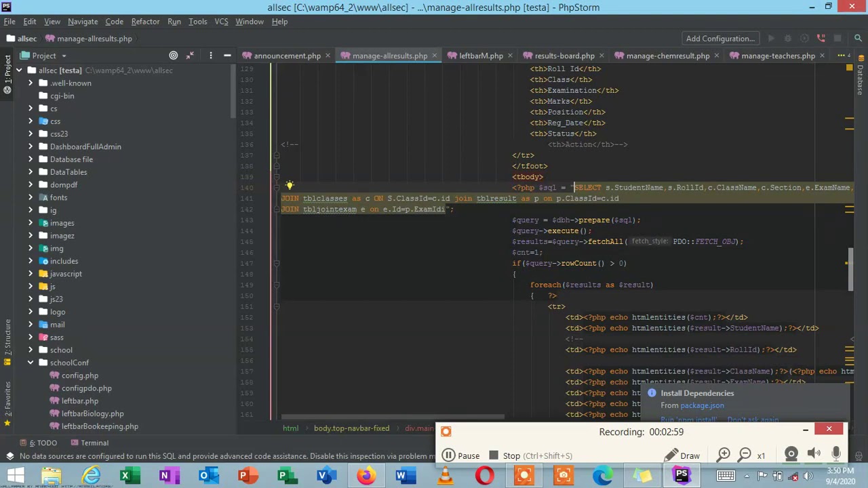868x488 pixels.
Task: Click the yellow lightbulb intention icon
Action: [290, 186]
